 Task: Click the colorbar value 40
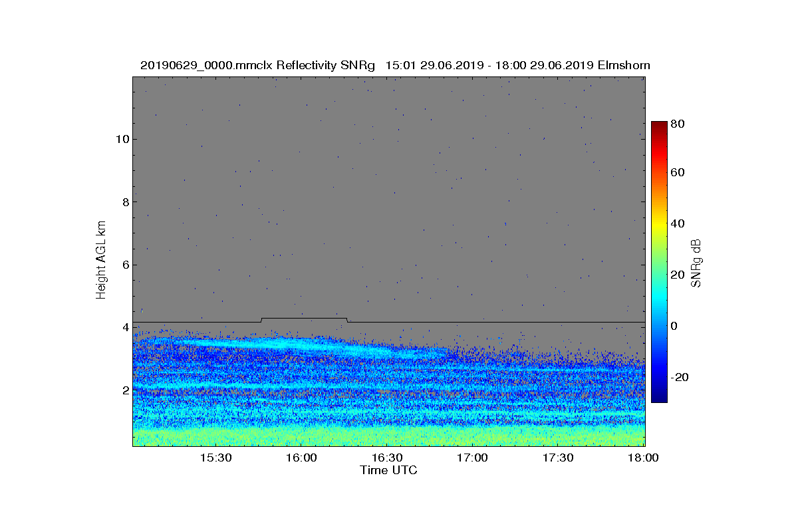(678, 223)
